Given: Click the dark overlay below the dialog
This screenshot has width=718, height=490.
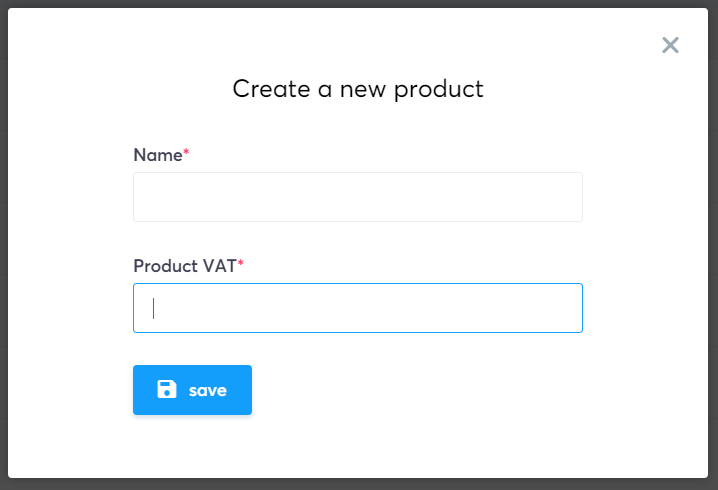Looking at the screenshot, I should [359, 484].
